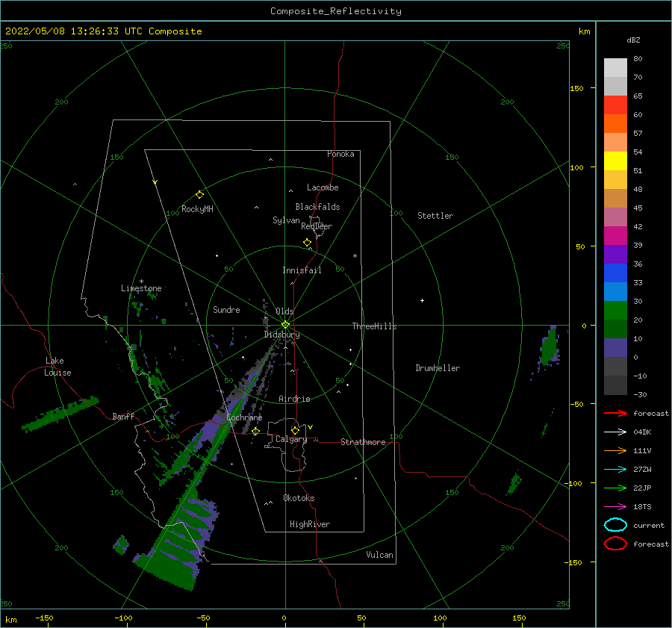
Task: Click the white asterisk marker above Limestone
Action: [141, 282]
